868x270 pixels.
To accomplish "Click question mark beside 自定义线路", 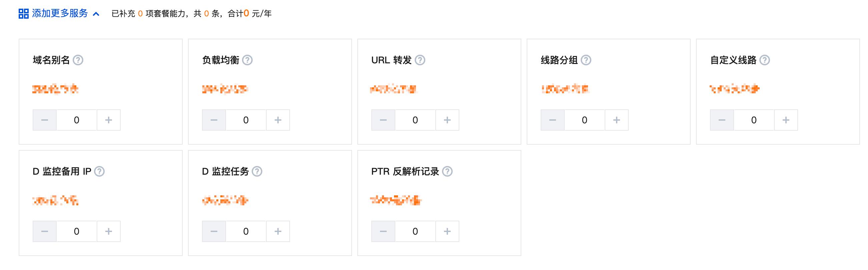I will pos(765,60).
